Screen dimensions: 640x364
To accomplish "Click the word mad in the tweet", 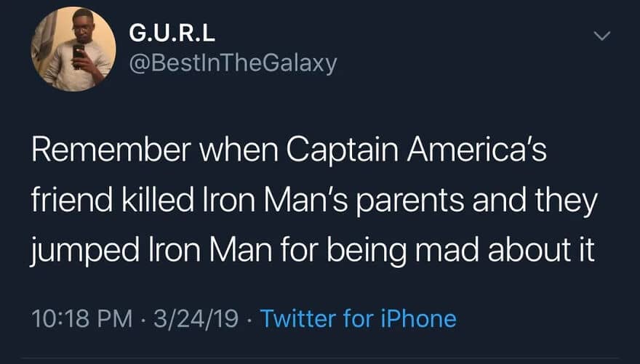I will [447, 250].
